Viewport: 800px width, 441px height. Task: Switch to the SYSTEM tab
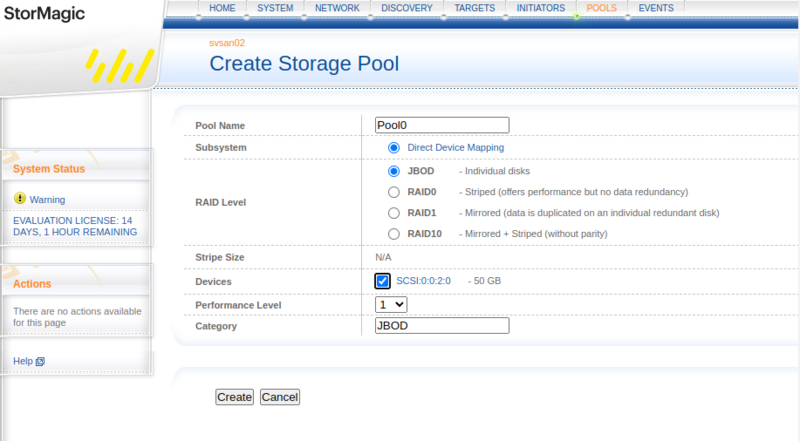pos(275,8)
